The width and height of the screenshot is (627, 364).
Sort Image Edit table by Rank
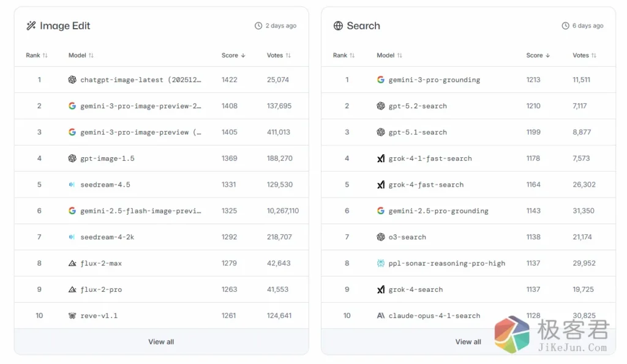37,55
